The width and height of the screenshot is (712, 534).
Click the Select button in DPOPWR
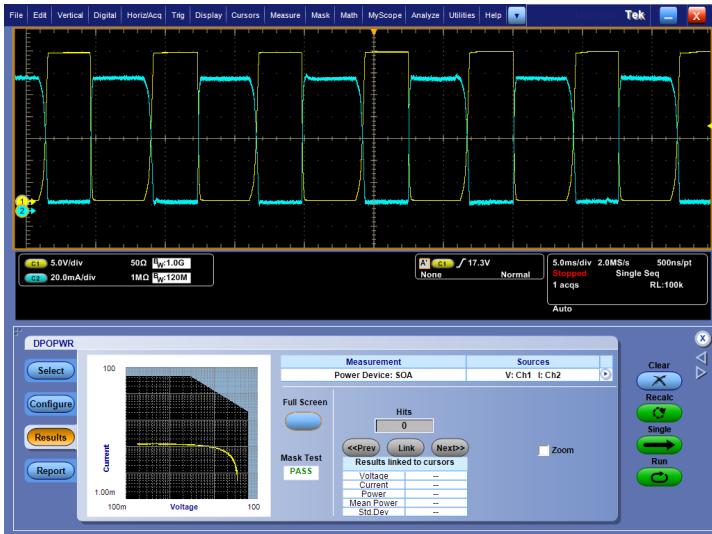point(51,371)
